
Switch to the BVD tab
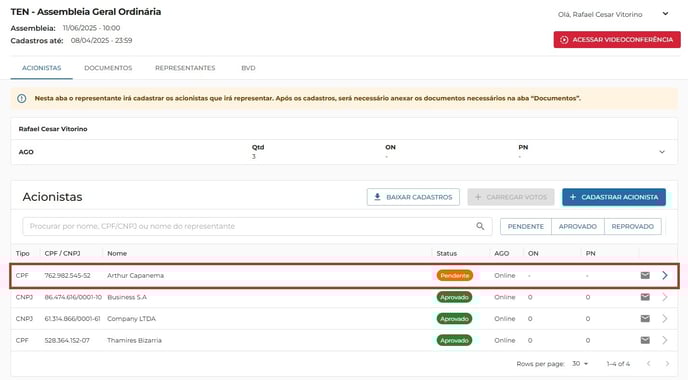(x=248, y=68)
